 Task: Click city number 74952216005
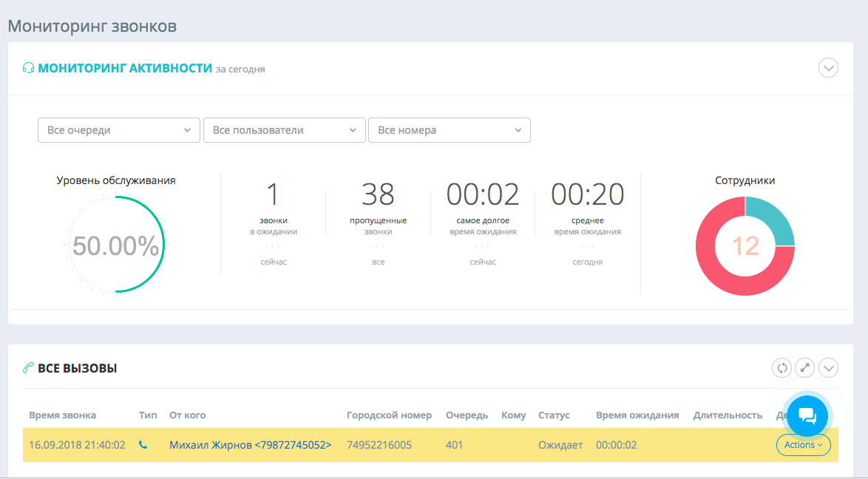pos(379,445)
